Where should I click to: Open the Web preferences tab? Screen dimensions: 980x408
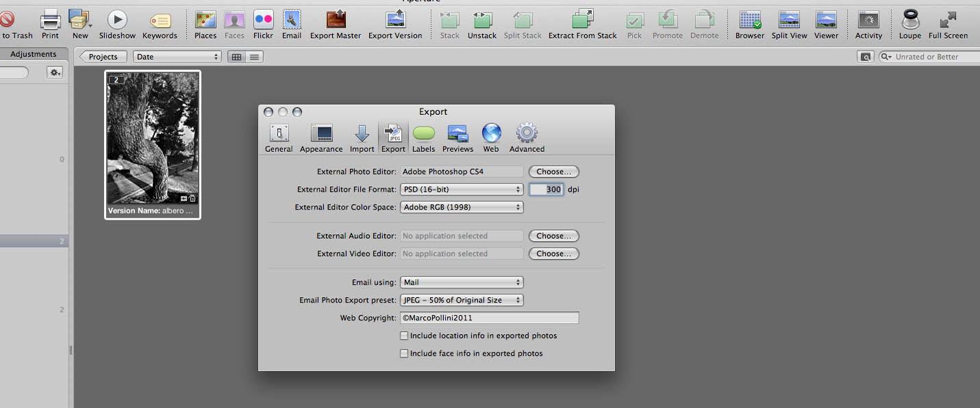[x=491, y=138]
